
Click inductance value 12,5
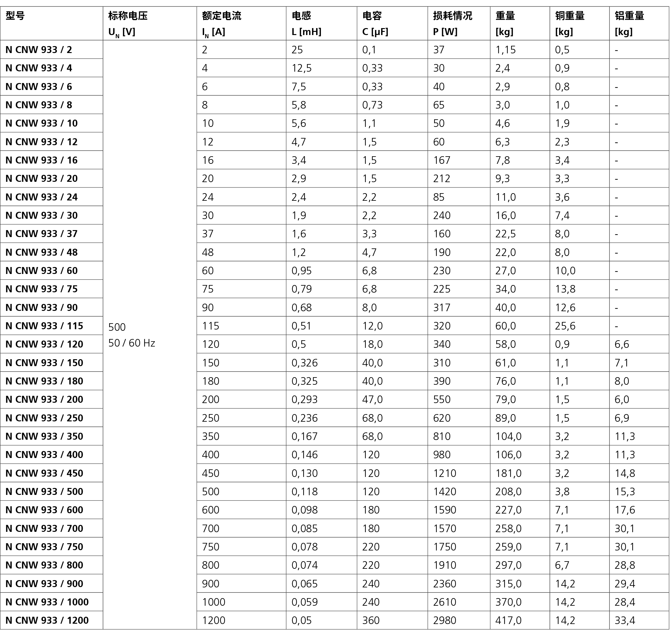301,68
